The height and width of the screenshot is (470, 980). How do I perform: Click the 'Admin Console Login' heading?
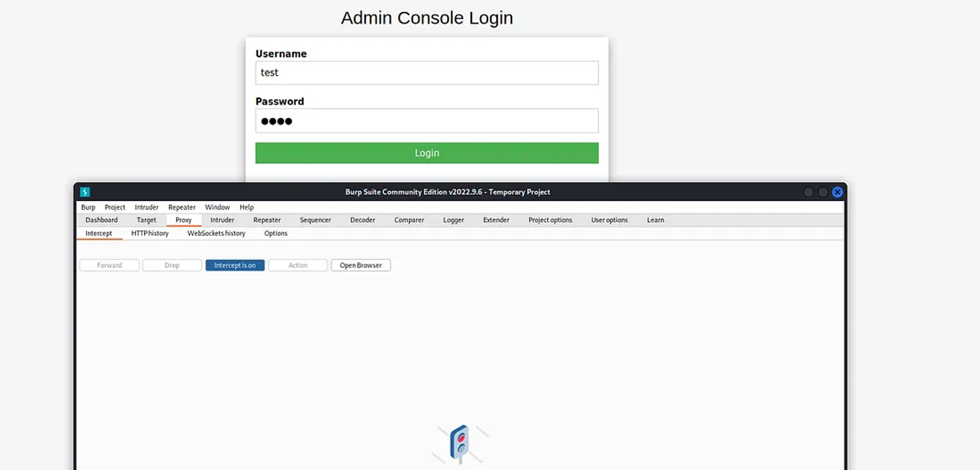(x=427, y=18)
